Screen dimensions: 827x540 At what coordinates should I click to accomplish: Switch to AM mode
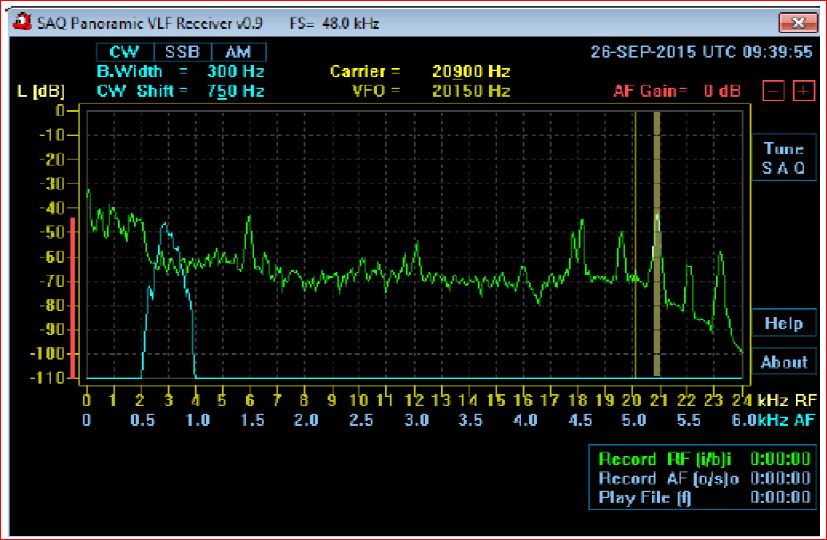click(x=238, y=52)
